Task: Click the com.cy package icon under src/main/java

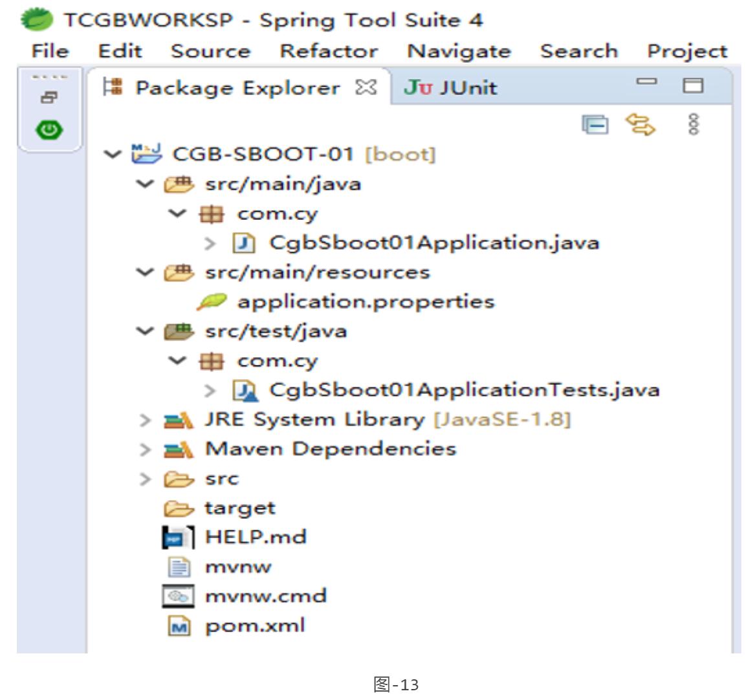Action: pyautogui.click(x=212, y=214)
